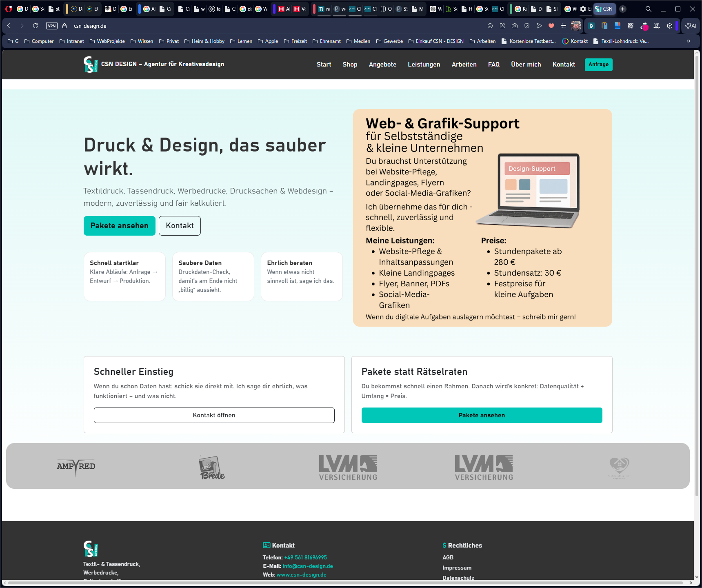Click the Anfrage button in header
The image size is (702, 588).
point(598,65)
